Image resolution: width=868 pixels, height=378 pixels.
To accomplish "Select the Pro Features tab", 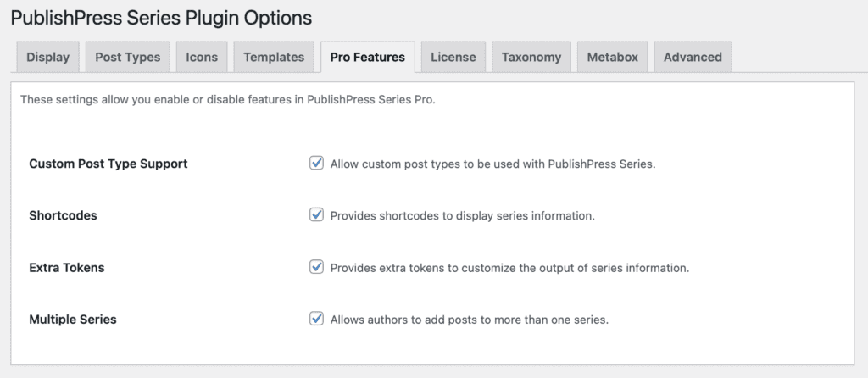I will click(368, 57).
